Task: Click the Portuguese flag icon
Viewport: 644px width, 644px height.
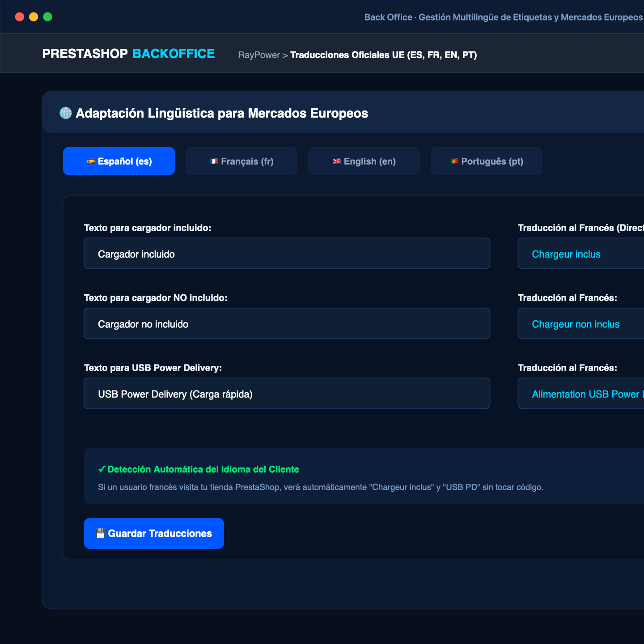Action: pos(454,161)
